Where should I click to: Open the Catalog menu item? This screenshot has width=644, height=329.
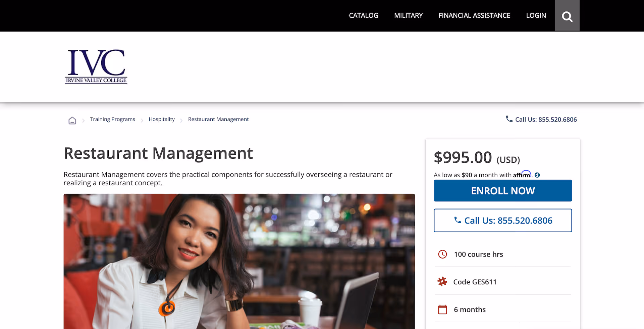pos(364,15)
